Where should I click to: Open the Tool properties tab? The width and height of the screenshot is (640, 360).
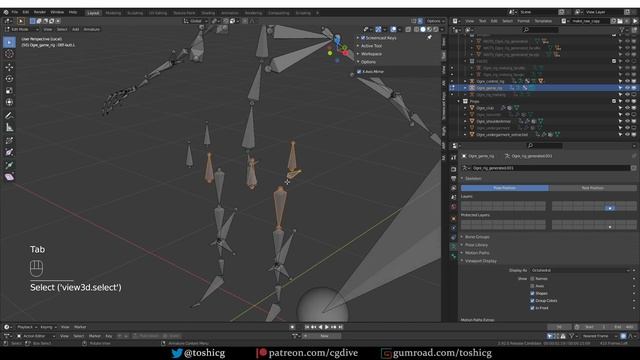point(453,158)
